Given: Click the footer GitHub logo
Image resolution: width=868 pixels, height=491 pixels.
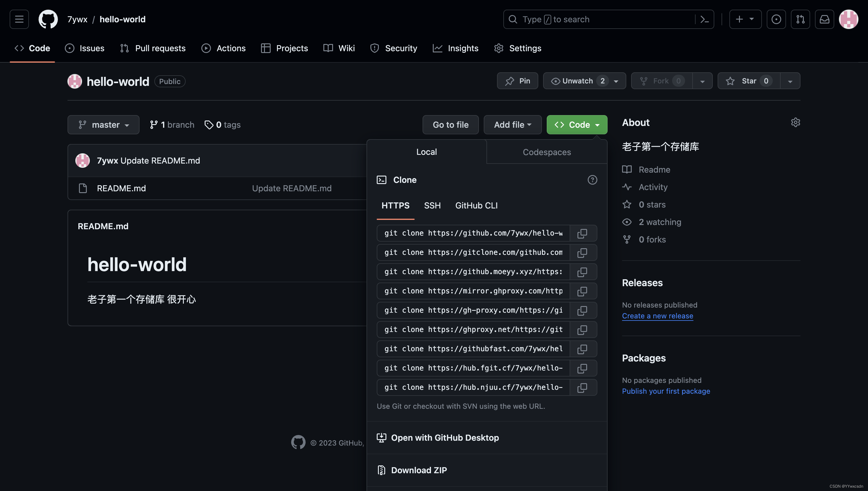Looking at the screenshot, I should [x=298, y=442].
